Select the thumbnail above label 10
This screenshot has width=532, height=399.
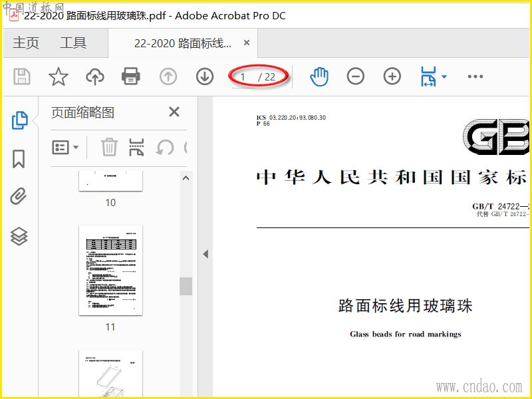tap(110, 181)
